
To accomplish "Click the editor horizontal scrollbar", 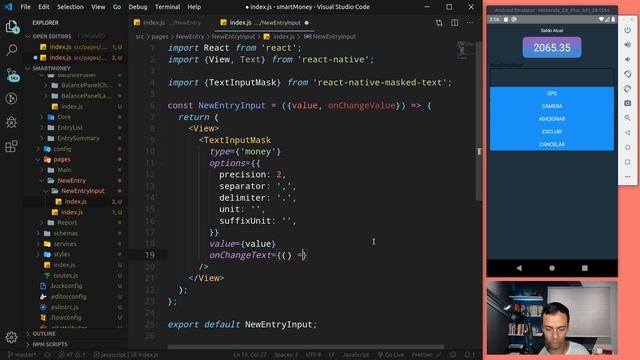I will tap(306, 347).
